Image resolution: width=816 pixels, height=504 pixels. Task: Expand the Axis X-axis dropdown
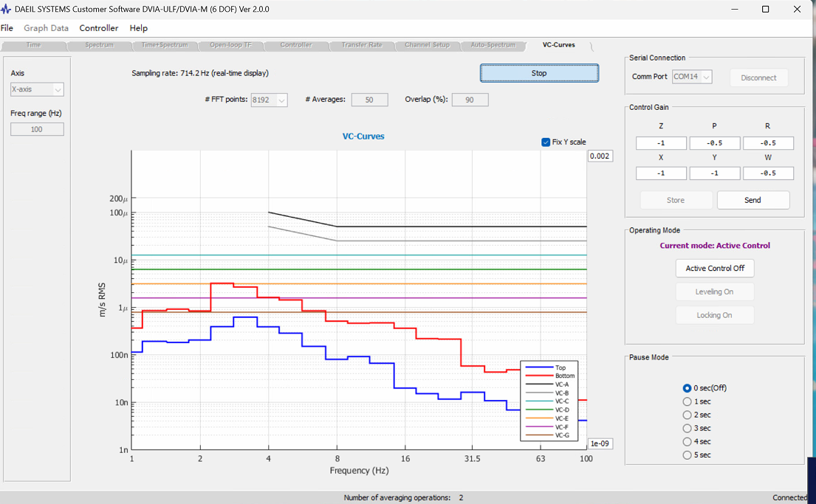tap(37, 89)
